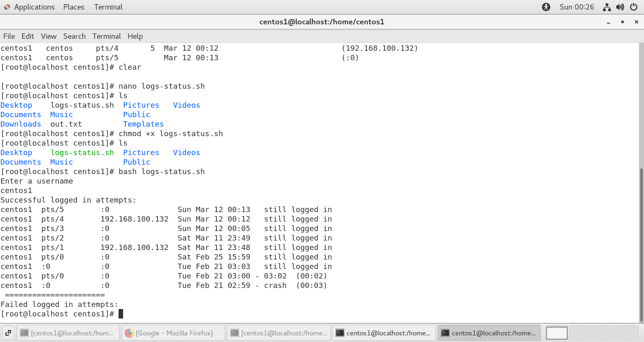Click the Templates directory name
Viewport: 644px width, 342px height.
(143, 124)
